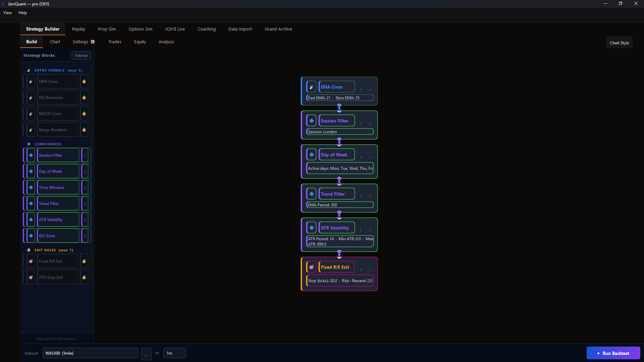Open the Data Import tab

240,29
